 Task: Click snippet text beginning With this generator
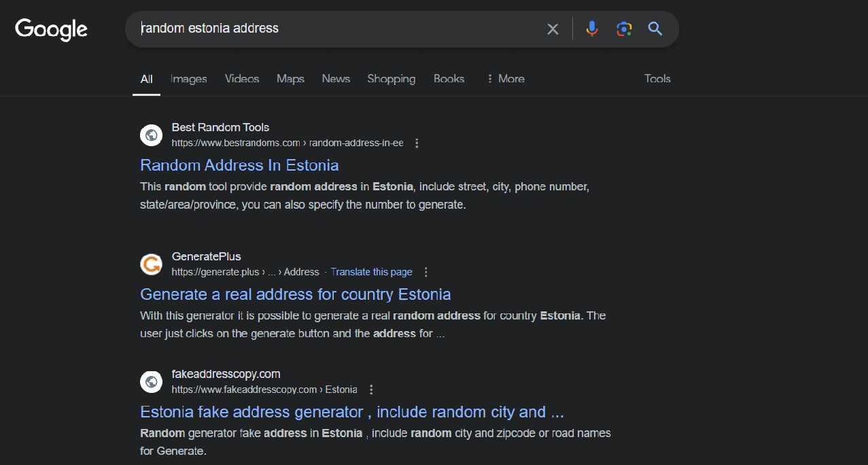tap(372, 325)
